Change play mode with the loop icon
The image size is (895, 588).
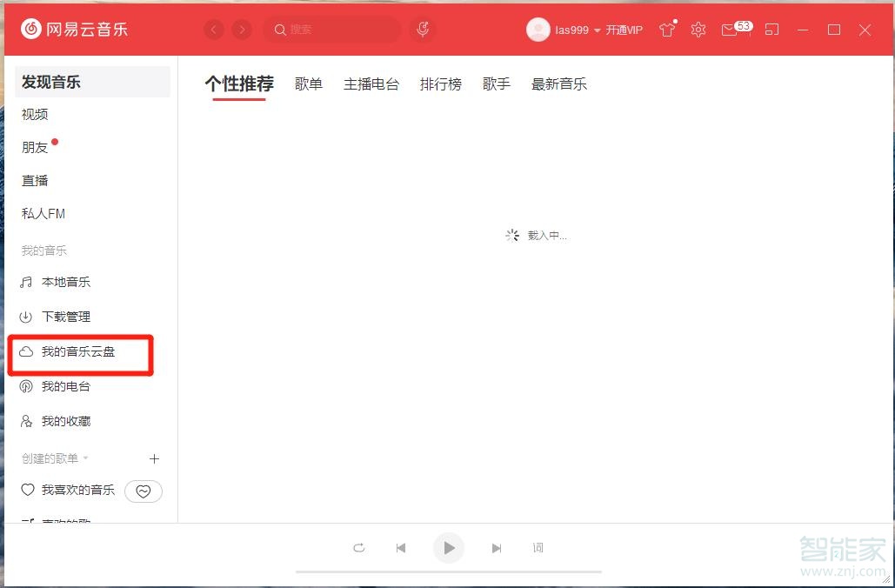coord(359,548)
